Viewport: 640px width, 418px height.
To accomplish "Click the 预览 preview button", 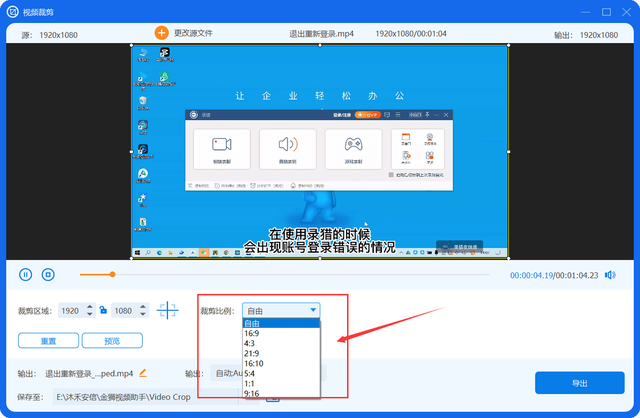I will [x=112, y=340].
